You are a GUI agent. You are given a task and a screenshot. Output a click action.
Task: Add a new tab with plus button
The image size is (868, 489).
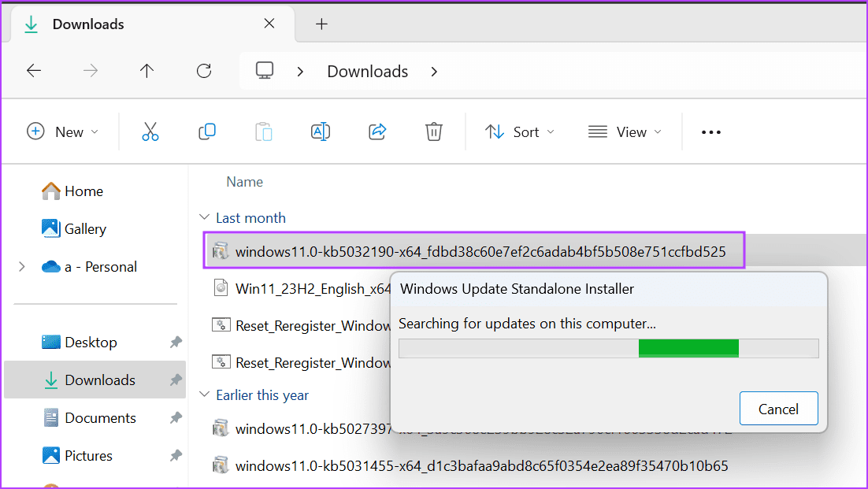point(321,24)
